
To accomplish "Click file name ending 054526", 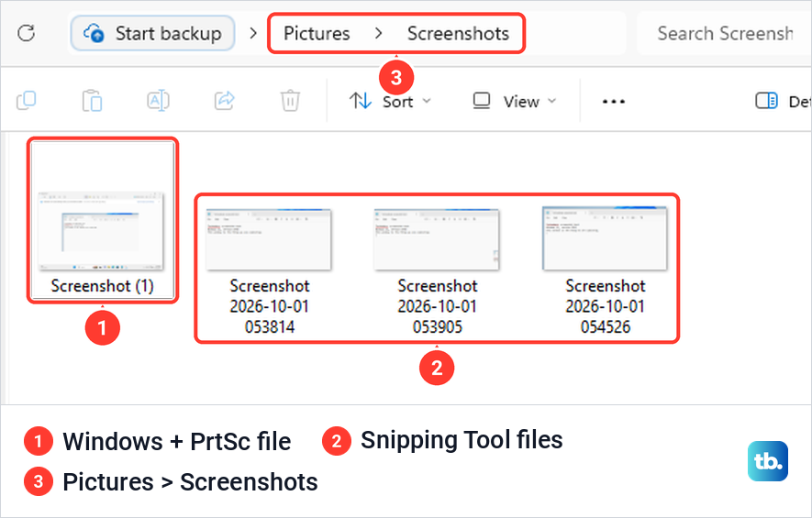I will click(606, 306).
